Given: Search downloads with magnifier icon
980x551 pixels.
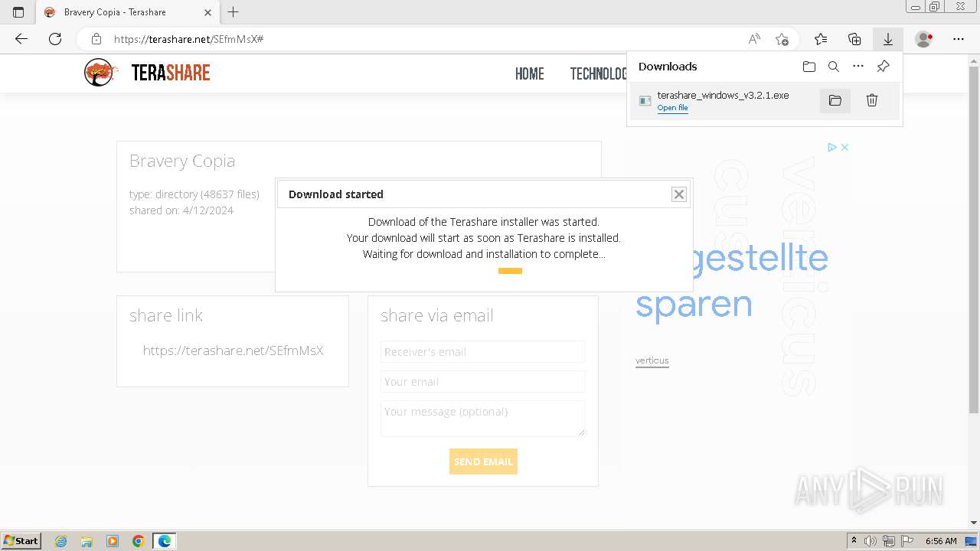Looking at the screenshot, I should click(x=834, y=67).
